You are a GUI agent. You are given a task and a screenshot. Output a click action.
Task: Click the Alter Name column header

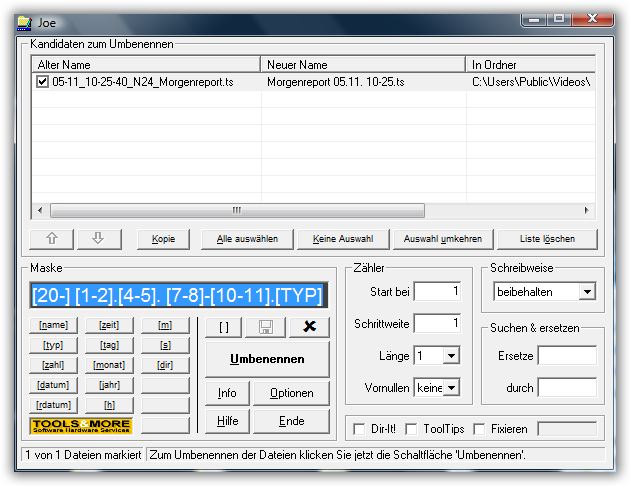point(146,64)
